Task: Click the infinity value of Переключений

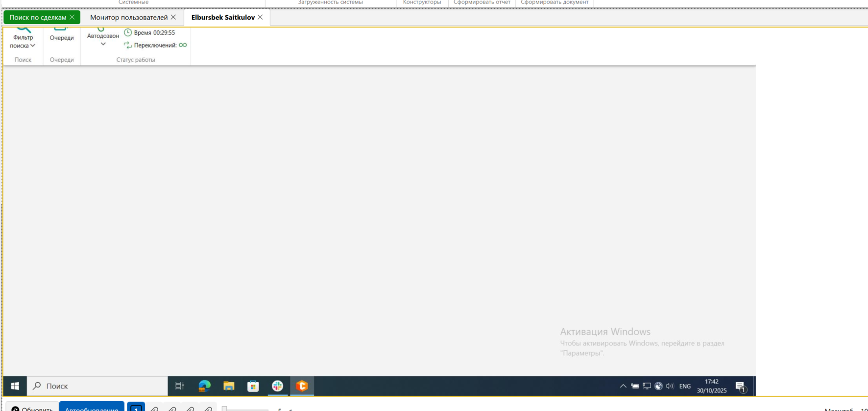Action: [x=183, y=45]
